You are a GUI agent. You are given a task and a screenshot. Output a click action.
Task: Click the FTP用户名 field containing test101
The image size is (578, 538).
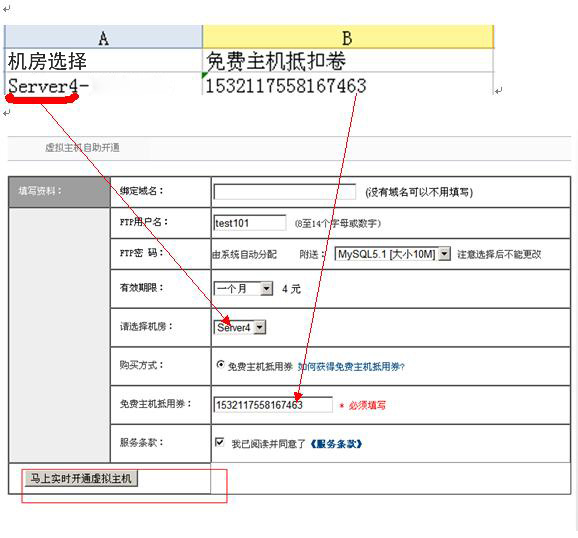pyautogui.click(x=250, y=223)
